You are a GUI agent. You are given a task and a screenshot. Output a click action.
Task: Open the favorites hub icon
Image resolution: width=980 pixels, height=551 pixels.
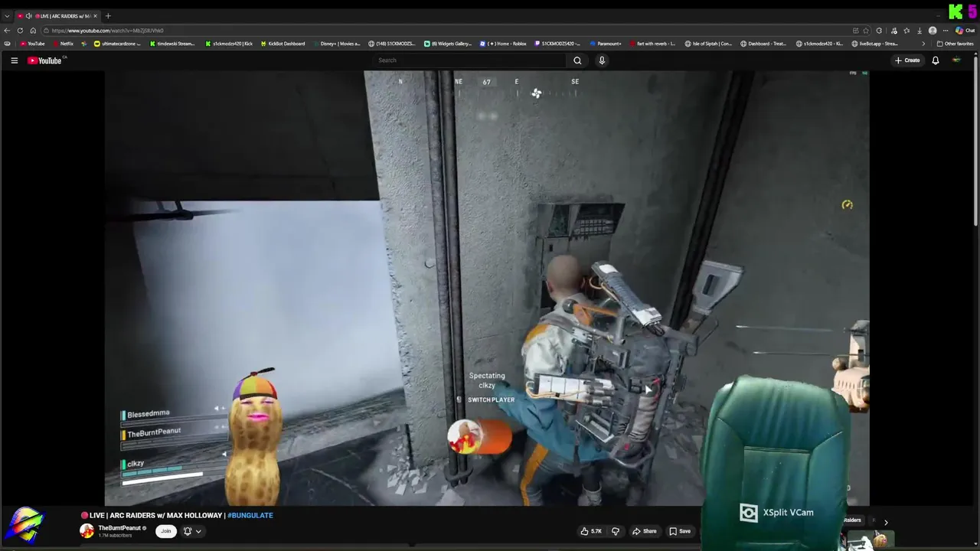(906, 31)
